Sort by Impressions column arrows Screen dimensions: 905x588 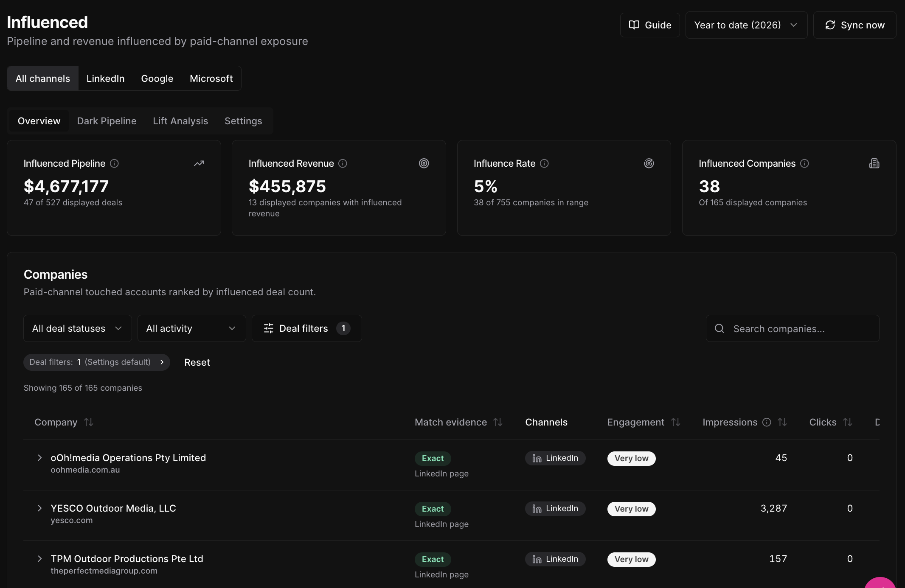tap(782, 422)
